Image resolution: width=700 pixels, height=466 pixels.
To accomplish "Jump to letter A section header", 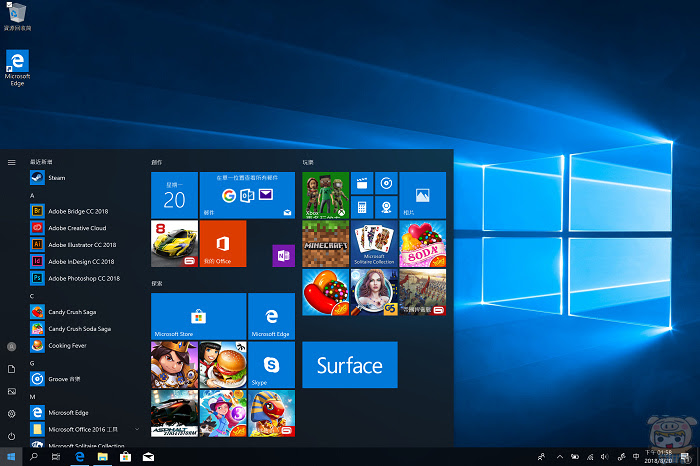I will (32, 196).
